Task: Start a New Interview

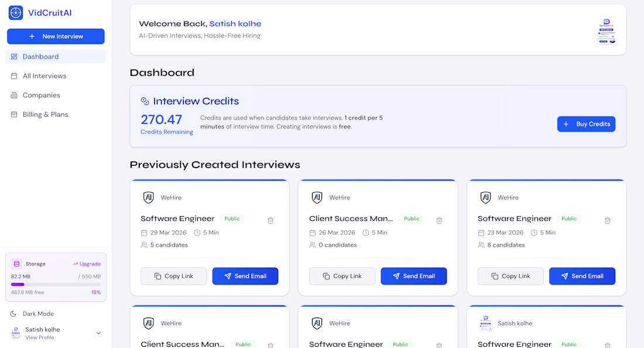Action: click(56, 36)
